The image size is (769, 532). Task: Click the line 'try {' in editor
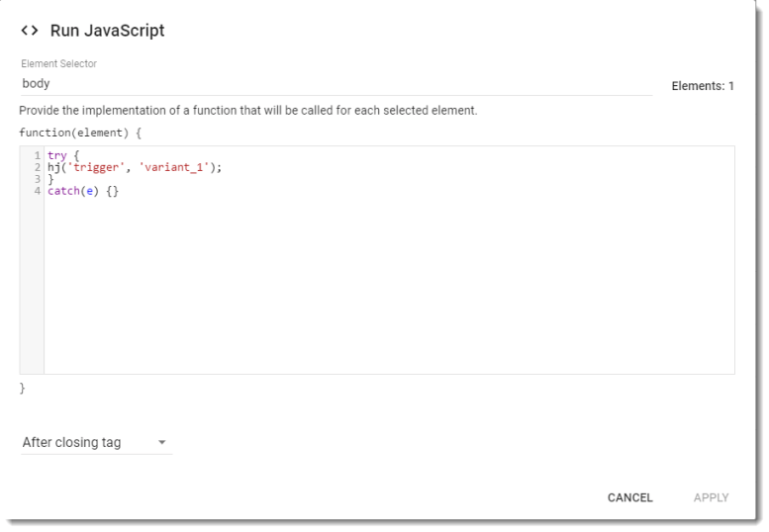pos(63,156)
